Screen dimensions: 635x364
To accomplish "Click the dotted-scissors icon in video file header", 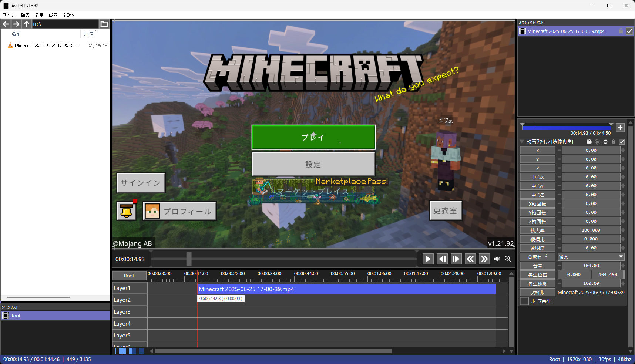I will [x=597, y=142].
